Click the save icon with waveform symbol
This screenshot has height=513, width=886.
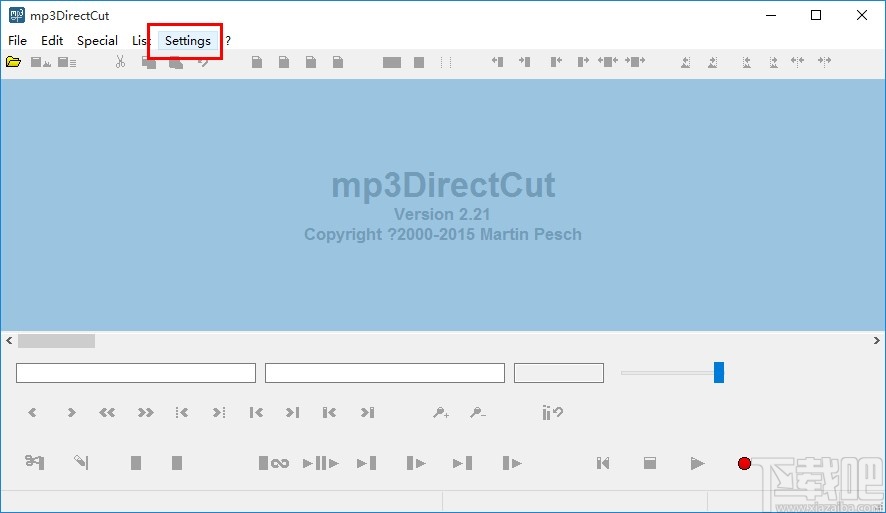pyautogui.click(x=40, y=62)
